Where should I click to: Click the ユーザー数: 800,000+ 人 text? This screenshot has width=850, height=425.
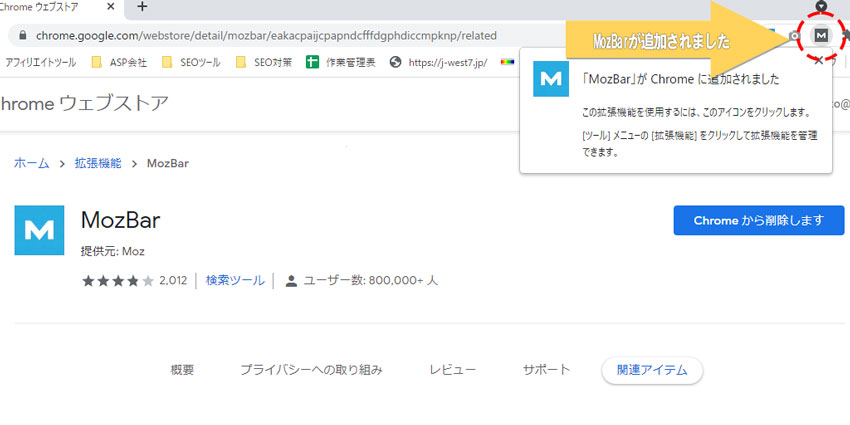(371, 281)
